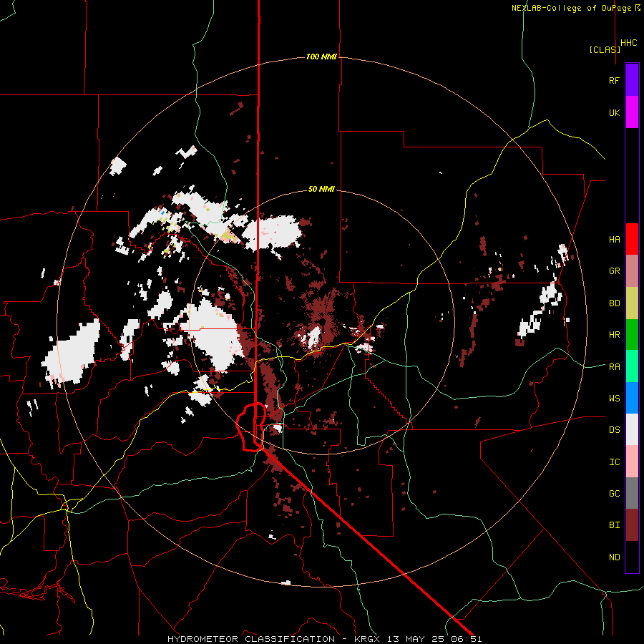Select the IC light-pink legend swatch
644x644 pixels.
point(632,462)
